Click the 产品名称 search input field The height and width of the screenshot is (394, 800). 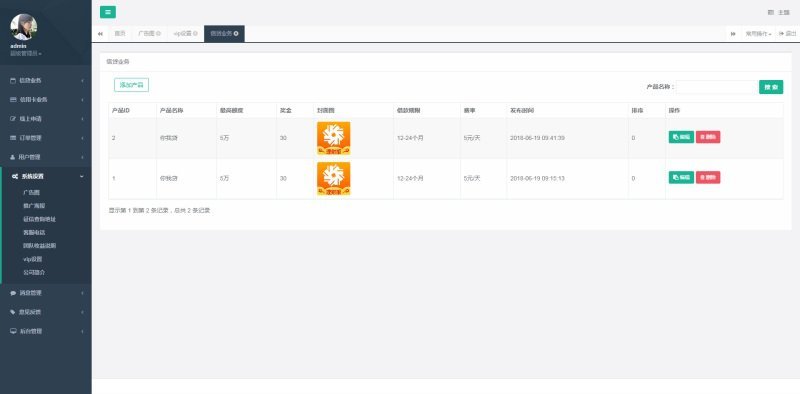point(717,87)
